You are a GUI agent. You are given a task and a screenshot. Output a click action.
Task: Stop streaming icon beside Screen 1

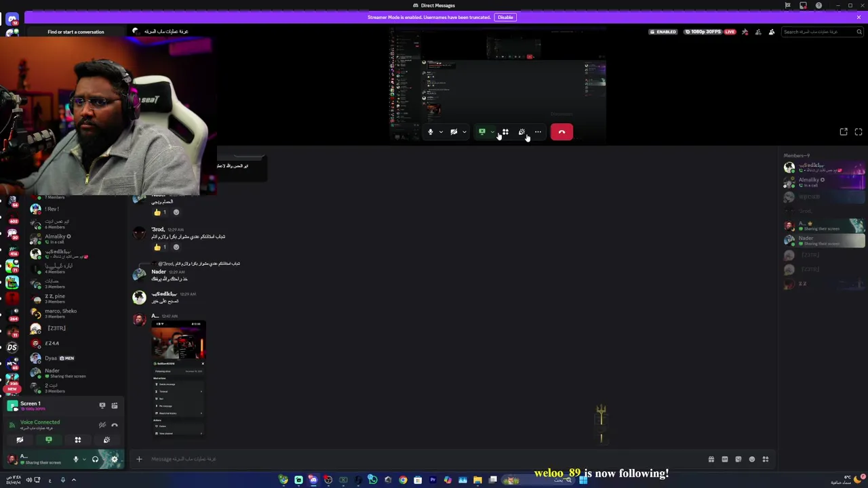click(x=102, y=405)
